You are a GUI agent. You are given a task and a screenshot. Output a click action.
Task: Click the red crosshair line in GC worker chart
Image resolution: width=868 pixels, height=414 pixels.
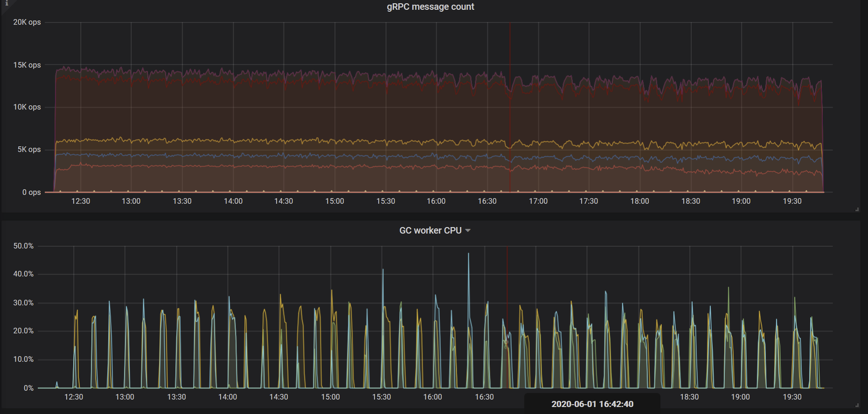click(507, 317)
